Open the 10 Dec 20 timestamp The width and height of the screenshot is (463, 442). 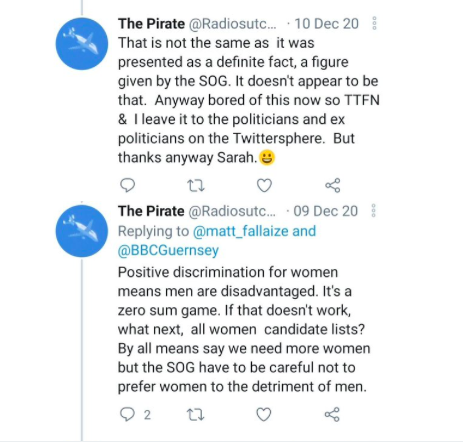pos(327,24)
